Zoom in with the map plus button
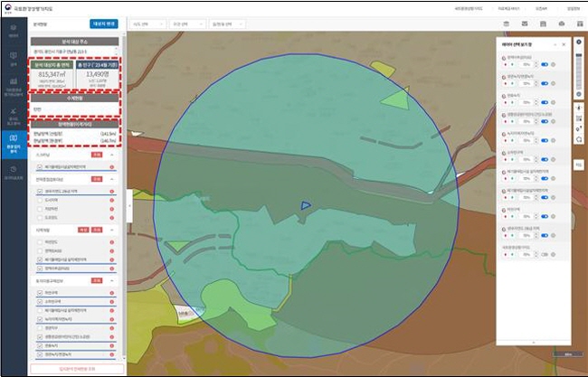Screen dimensions: 588x377 pyautogui.click(x=579, y=42)
